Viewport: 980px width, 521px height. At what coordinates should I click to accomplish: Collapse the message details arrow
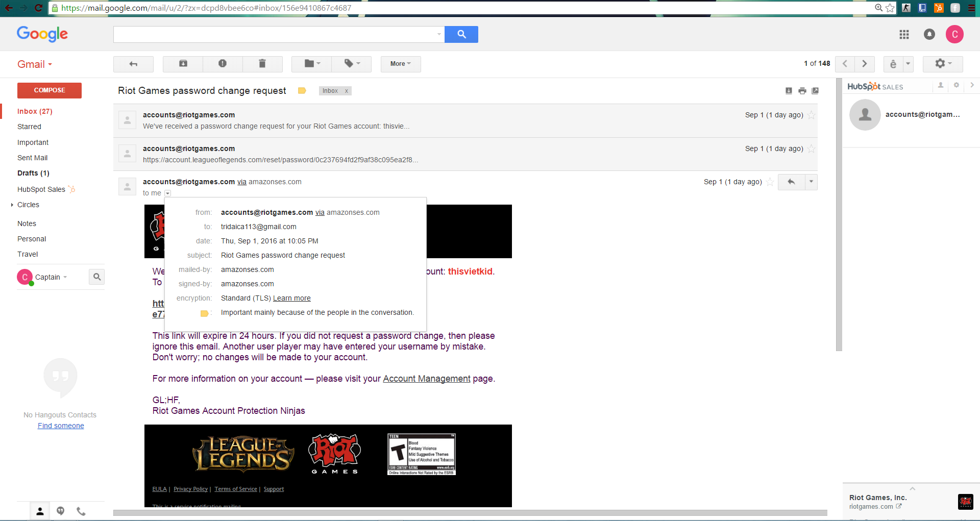point(167,193)
